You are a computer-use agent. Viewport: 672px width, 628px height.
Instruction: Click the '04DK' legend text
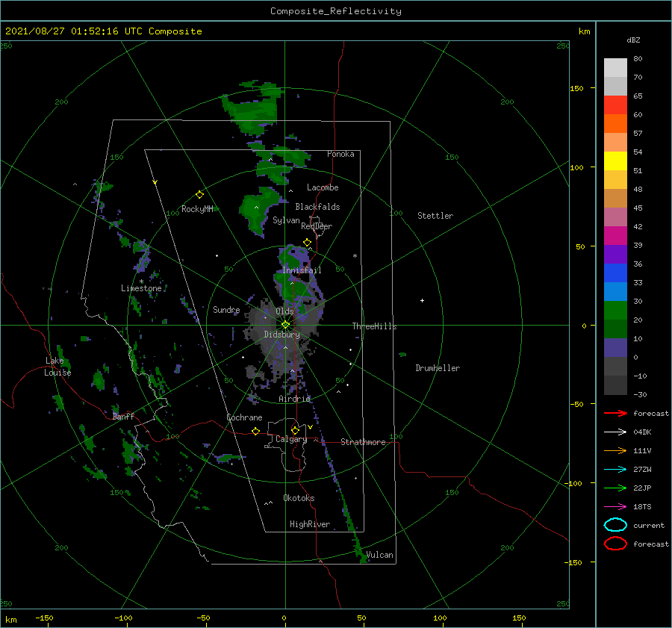click(642, 432)
